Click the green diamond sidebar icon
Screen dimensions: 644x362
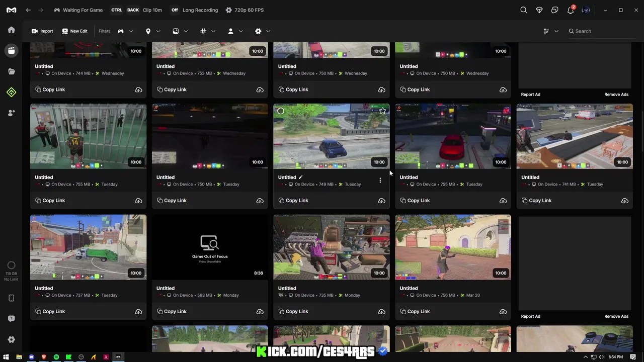click(x=11, y=92)
